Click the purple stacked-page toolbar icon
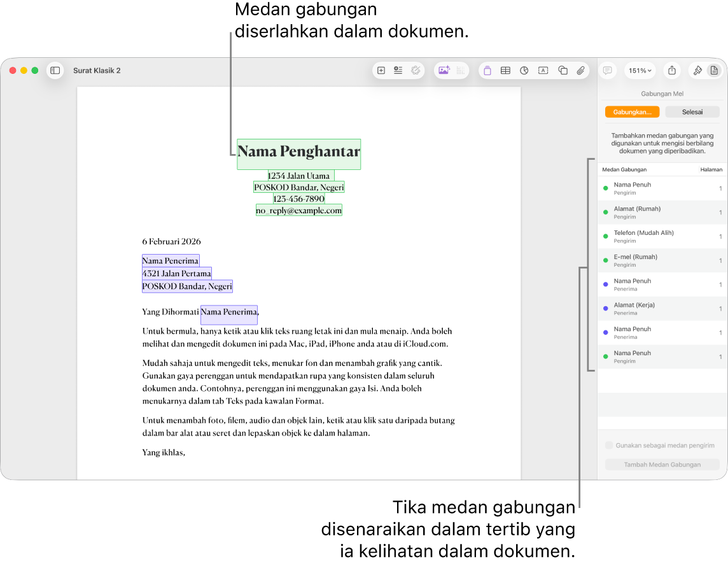This screenshot has width=728, height=564. (487, 71)
